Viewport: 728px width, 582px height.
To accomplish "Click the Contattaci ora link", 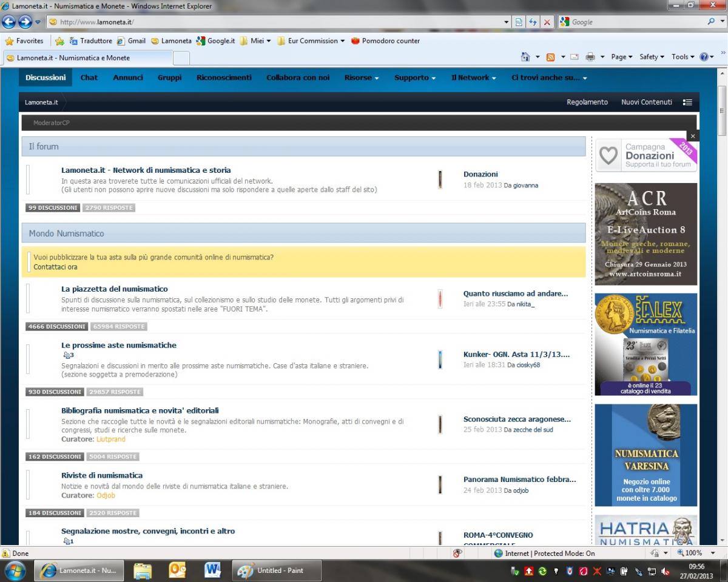I will 55,267.
